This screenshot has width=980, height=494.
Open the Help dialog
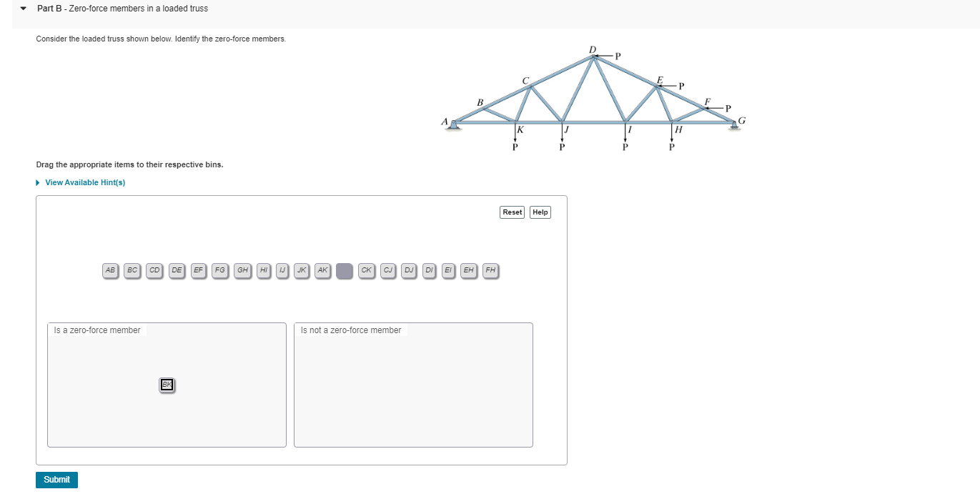coord(540,212)
